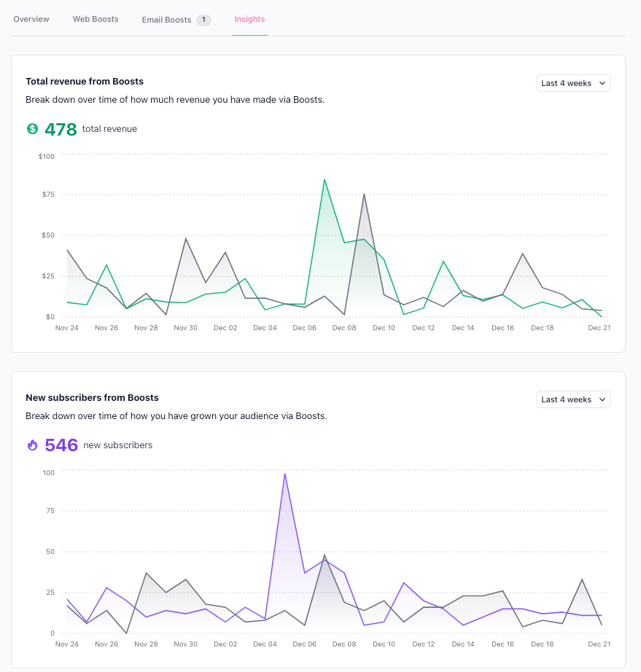The image size is (641, 672).
Task: Open the subscribers Last 4 weeks dropdown
Action: tap(573, 399)
